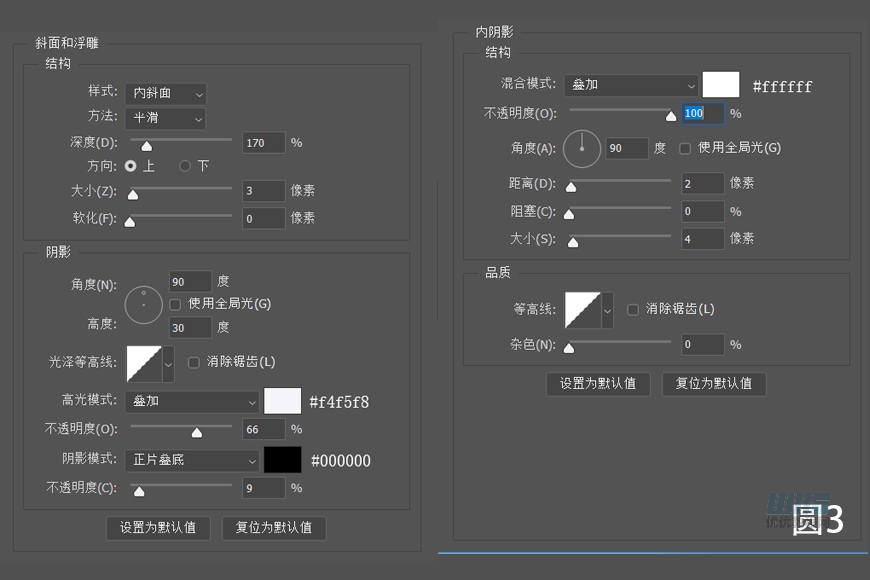Select the 下 direction radio button

184,166
